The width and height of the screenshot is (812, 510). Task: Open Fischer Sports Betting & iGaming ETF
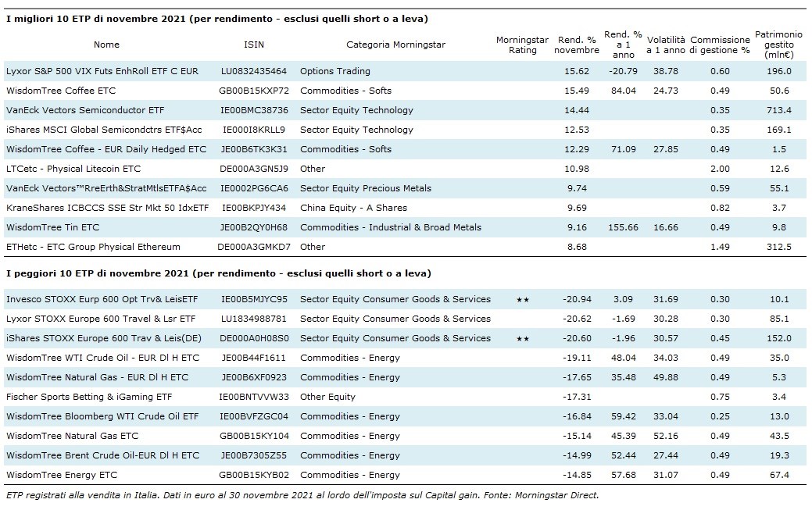(x=90, y=397)
